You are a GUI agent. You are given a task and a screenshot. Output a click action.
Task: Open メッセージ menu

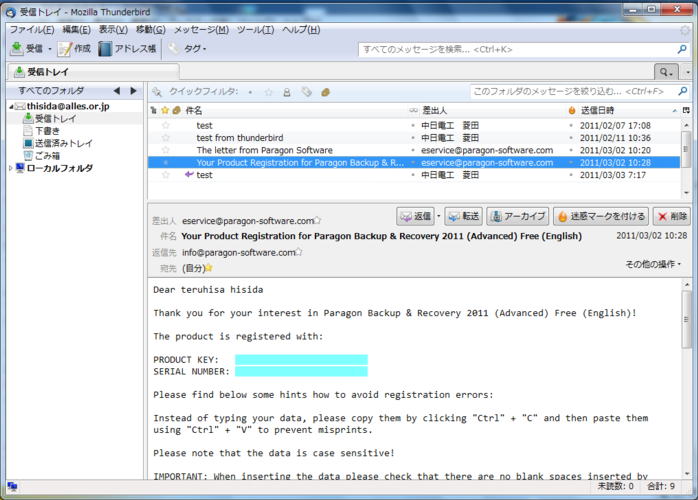[201, 29]
